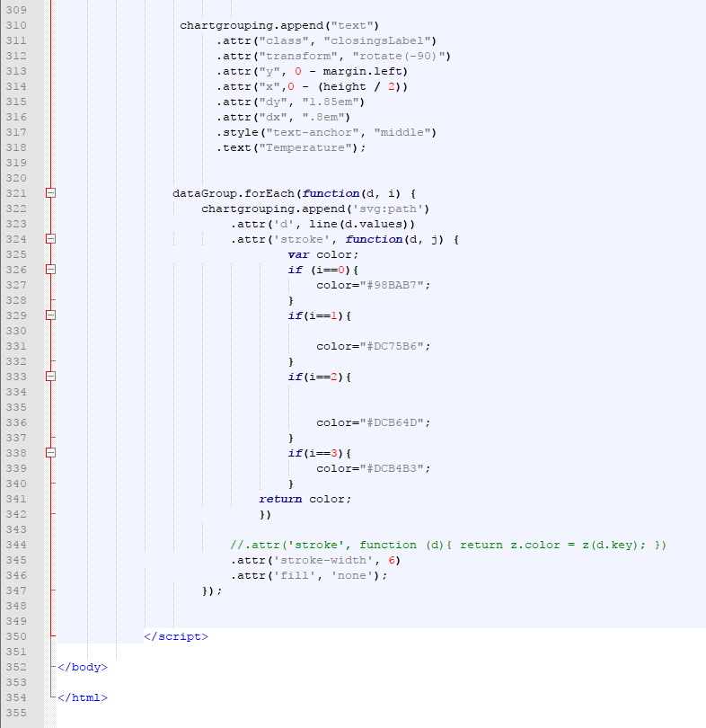Screen dimensions: 706x728
Task: Click line number 344 in the gutter
Action: point(16,545)
